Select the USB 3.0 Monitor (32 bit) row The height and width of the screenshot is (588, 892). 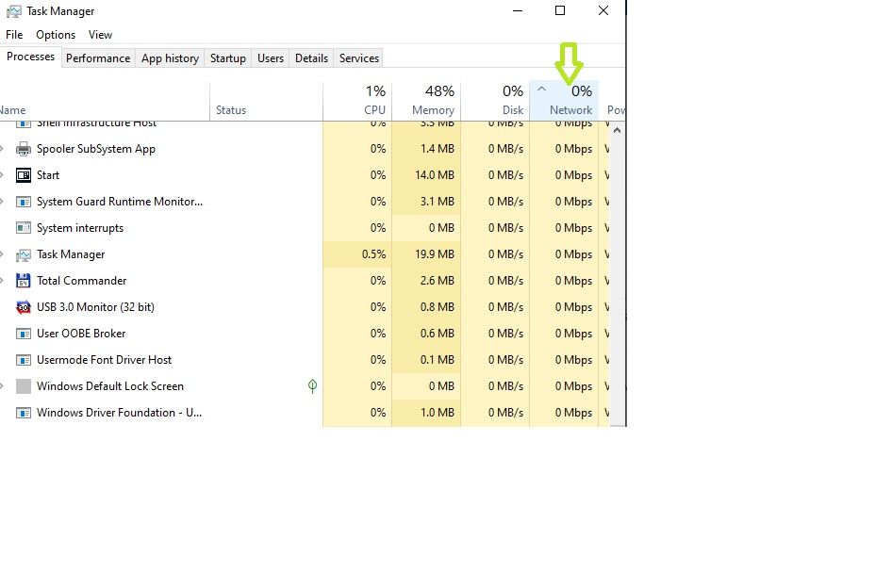click(305, 307)
